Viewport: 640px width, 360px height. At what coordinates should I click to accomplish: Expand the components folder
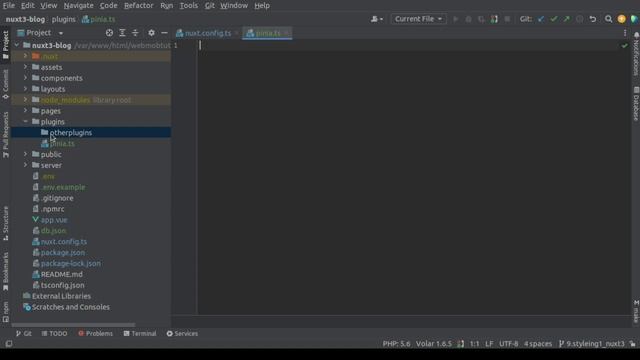(x=25, y=78)
